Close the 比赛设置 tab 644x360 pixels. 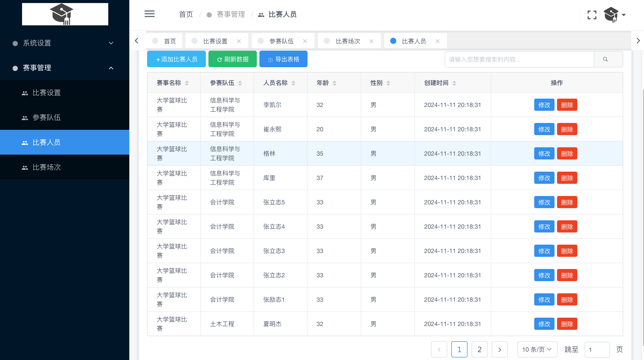tap(239, 41)
